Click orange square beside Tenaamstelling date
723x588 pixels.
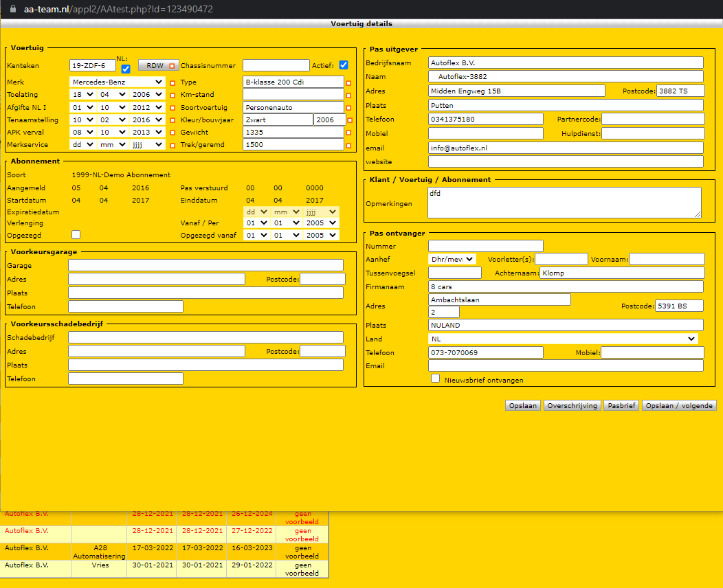click(x=173, y=121)
